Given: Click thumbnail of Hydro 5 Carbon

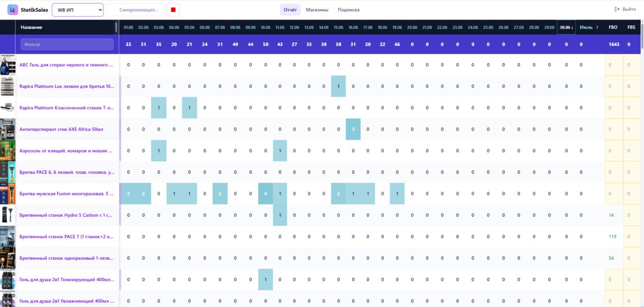Looking at the screenshot, I should tap(8, 215).
